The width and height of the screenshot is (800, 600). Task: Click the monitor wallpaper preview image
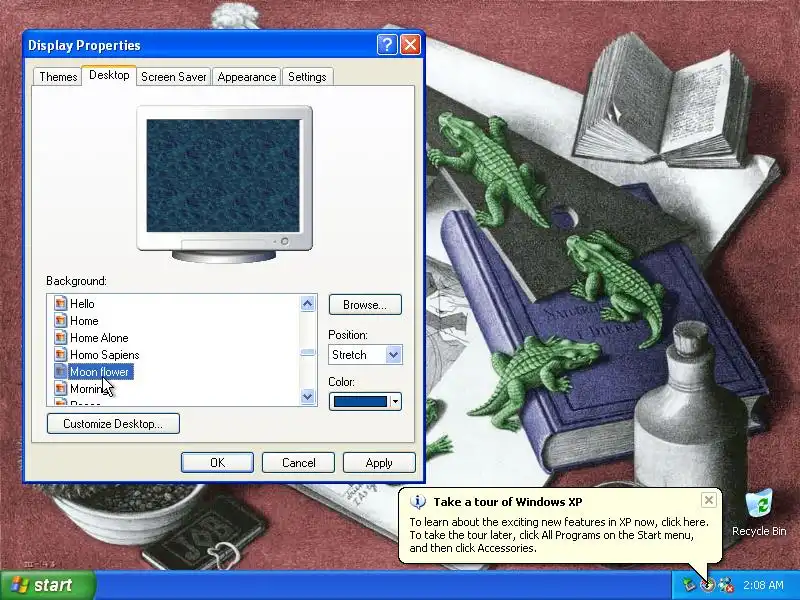coord(223,176)
